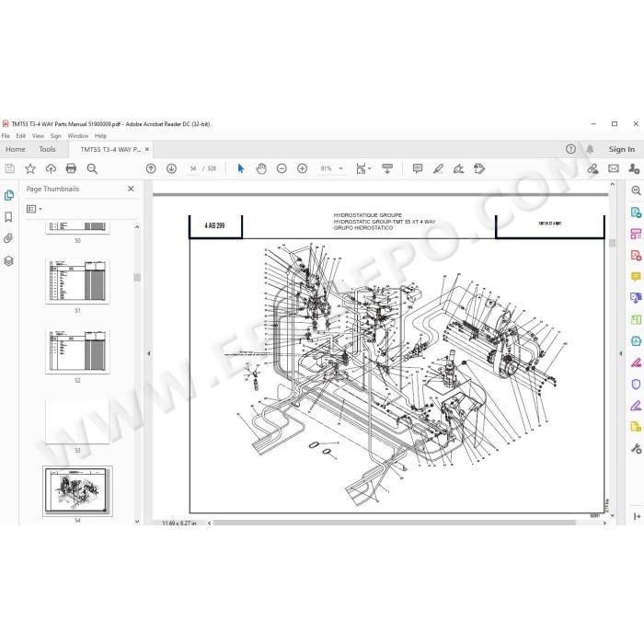Open the View menu

[38, 136]
